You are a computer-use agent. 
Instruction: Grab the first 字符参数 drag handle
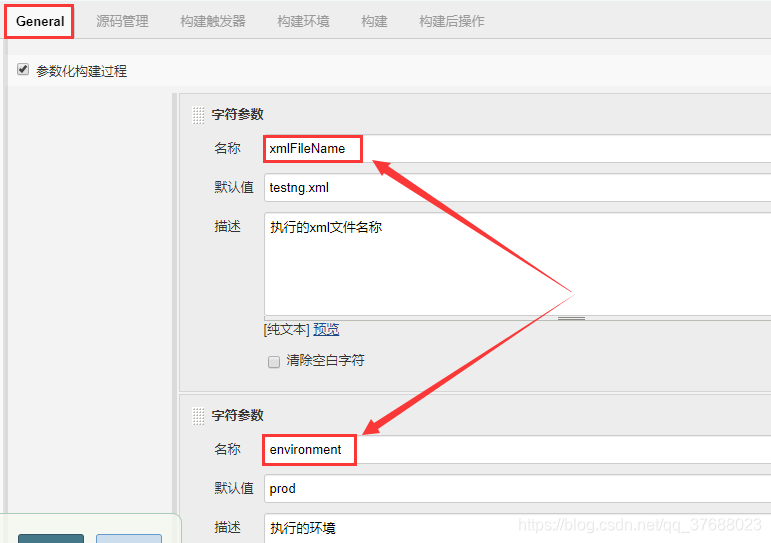coord(198,115)
